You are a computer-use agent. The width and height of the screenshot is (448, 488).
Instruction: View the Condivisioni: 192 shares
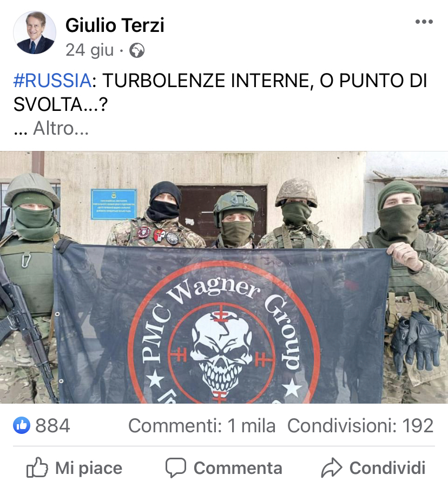(x=360, y=425)
